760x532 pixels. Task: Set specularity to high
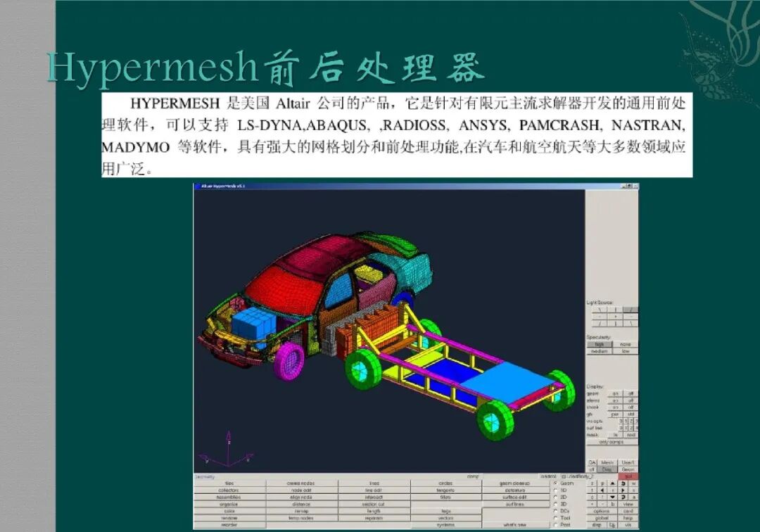tap(600, 344)
